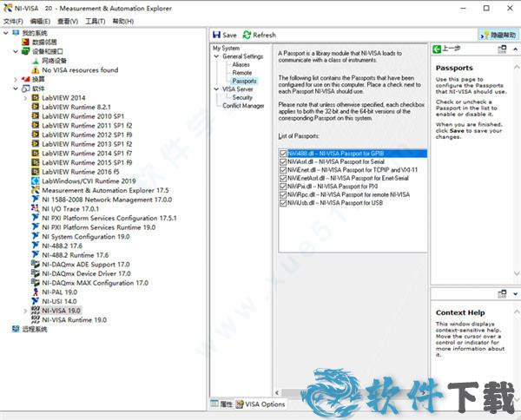Disable the NiViUsb.dll USB passport checkbox
The width and height of the screenshot is (521, 420).
click(283, 202)
